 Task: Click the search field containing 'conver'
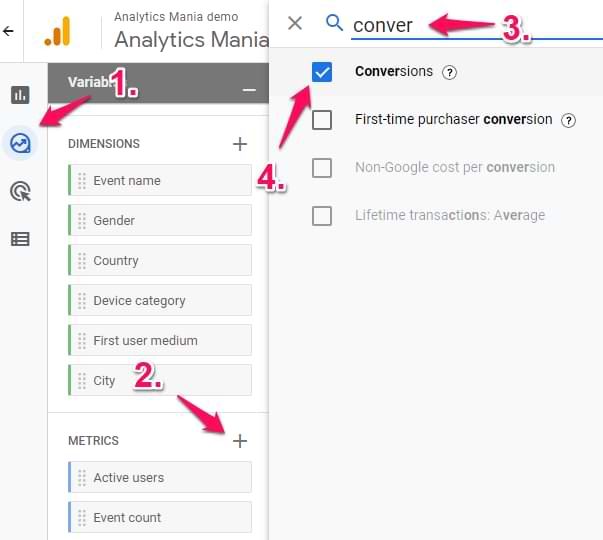point(477,25)
